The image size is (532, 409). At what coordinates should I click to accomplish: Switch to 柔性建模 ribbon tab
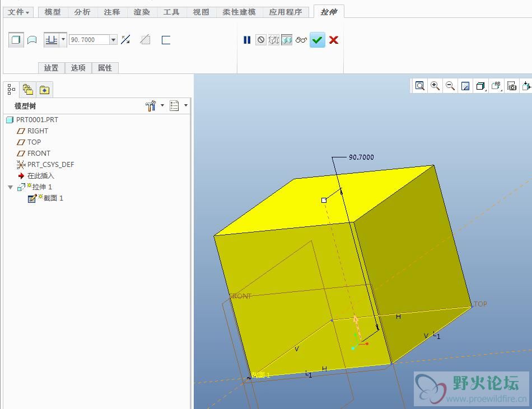[x=239, y=12]
